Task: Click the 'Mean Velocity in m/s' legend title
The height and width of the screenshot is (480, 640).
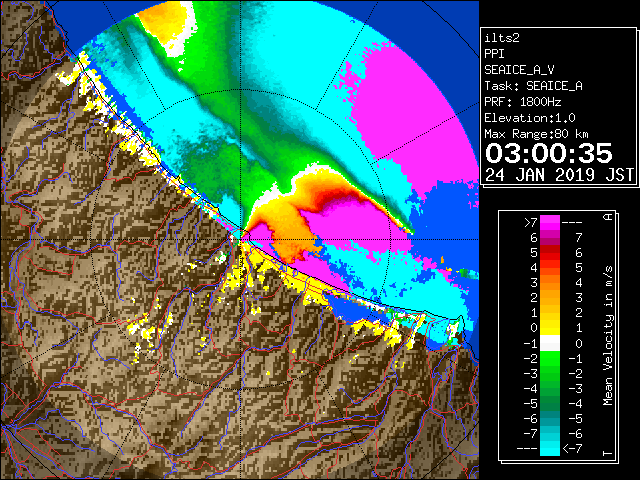Action: coord(608,335)
